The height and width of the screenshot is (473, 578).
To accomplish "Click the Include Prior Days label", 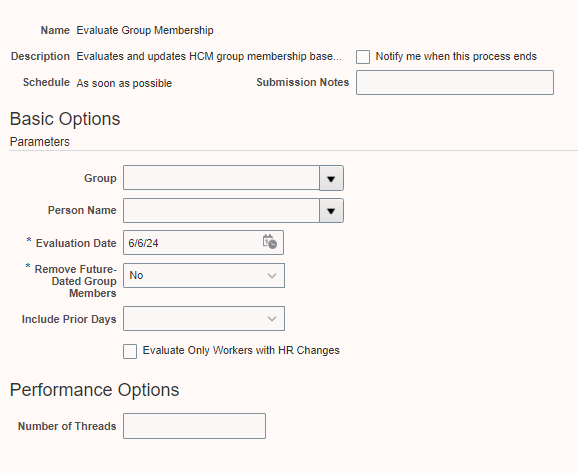I will 69,319.
